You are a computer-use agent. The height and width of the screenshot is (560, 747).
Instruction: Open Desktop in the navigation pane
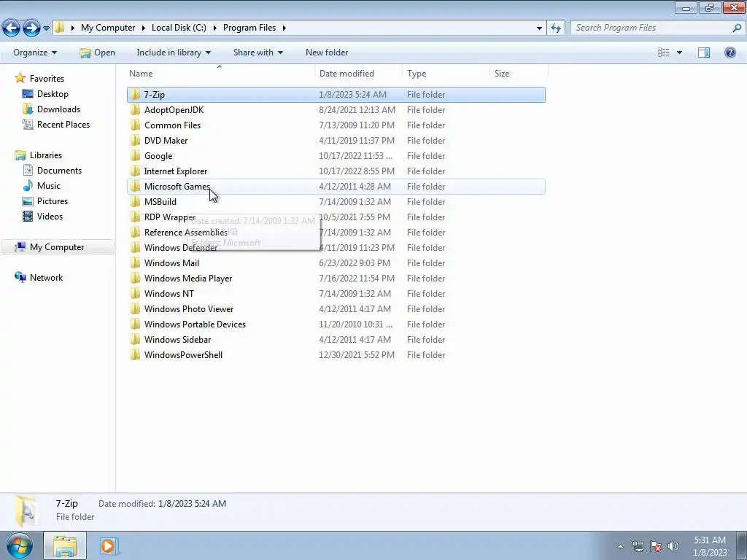[x=53, y=94]
